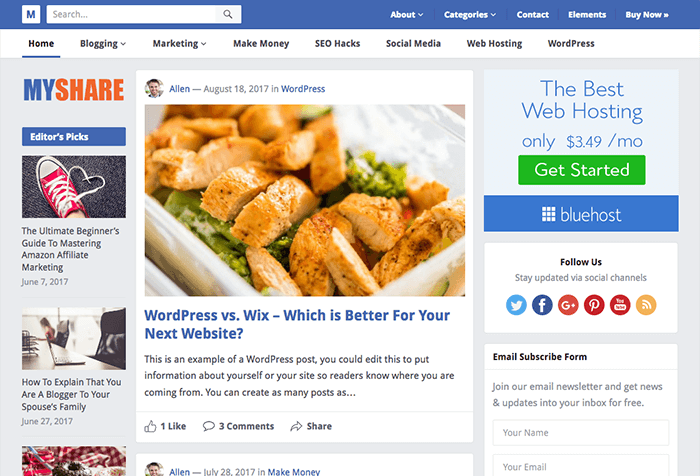Image resolution: width=700 pixels, height=476 pixels.
Task: Select the SEO Hacks menu item
Action: (x=338, y=44)
